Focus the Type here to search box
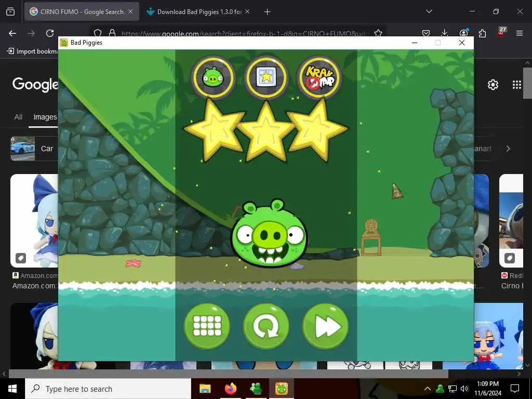The width and height of the screenshot is (532, 399). coord(108,389)
